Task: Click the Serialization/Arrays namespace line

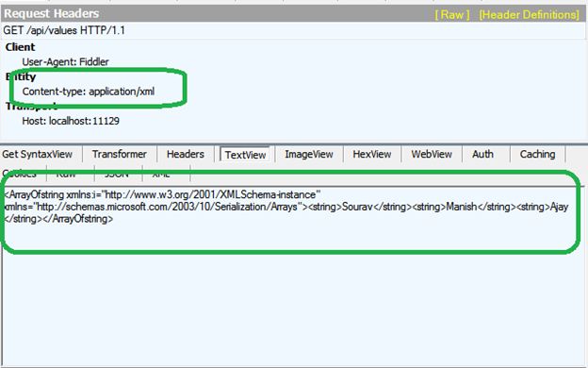Action: point(286,207)
